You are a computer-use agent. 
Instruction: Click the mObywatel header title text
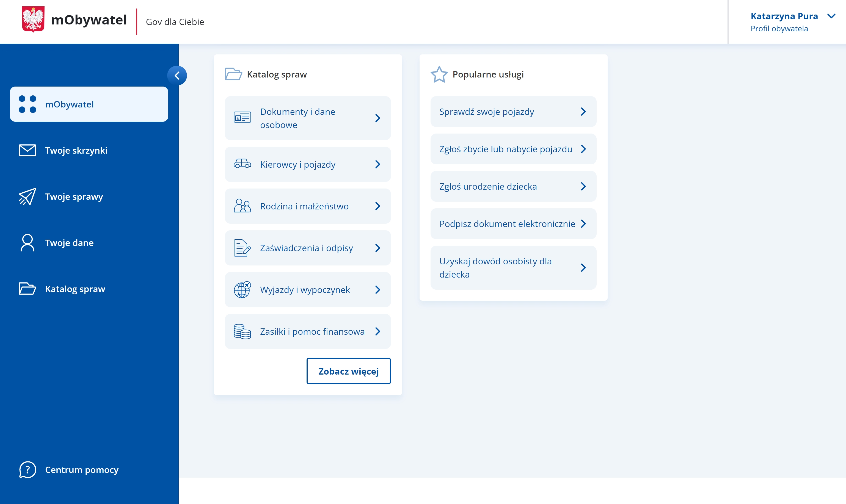pyautogui.click(x=89, y=20)
